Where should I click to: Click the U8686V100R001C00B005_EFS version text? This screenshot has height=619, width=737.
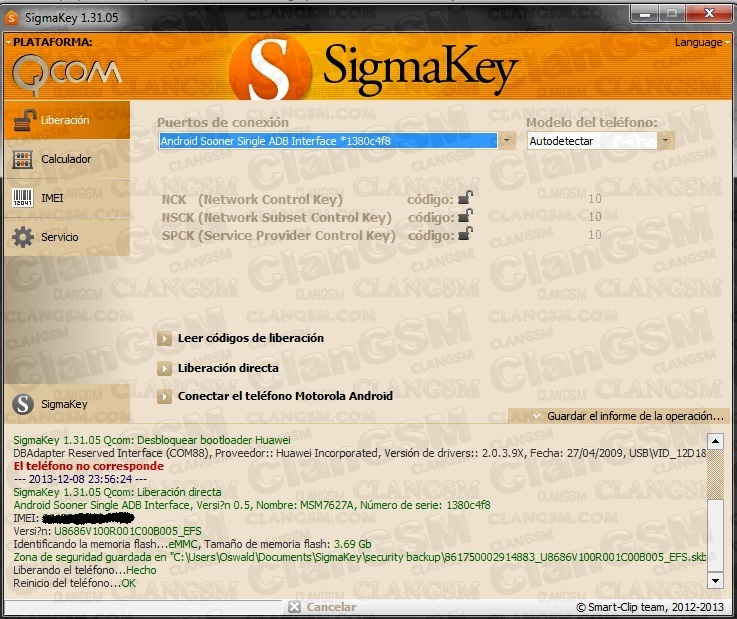127,531
